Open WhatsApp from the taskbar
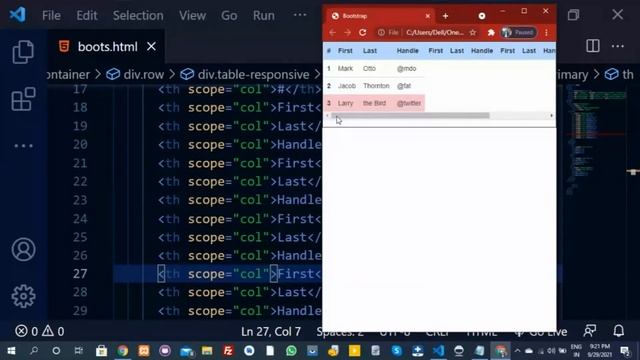Image resolution: width=640 pixels, height=360 pixels. pos(291,351)
